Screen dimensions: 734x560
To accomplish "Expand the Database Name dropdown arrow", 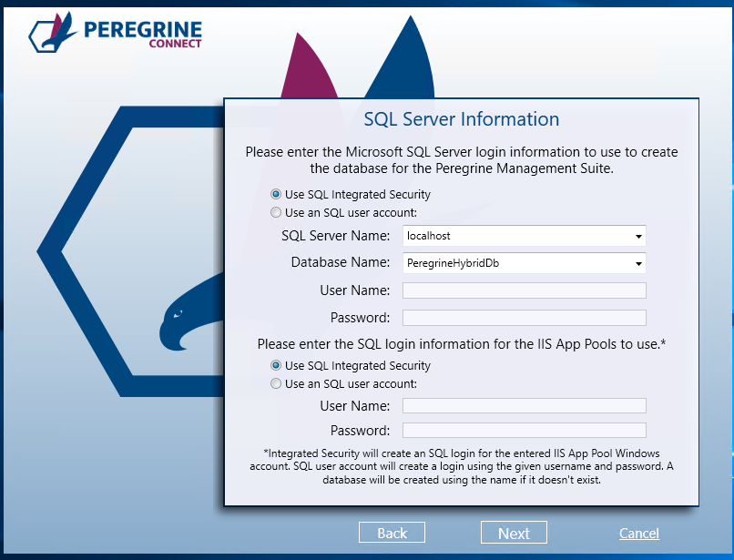I will pyautogui.click(x=638, y=263).
